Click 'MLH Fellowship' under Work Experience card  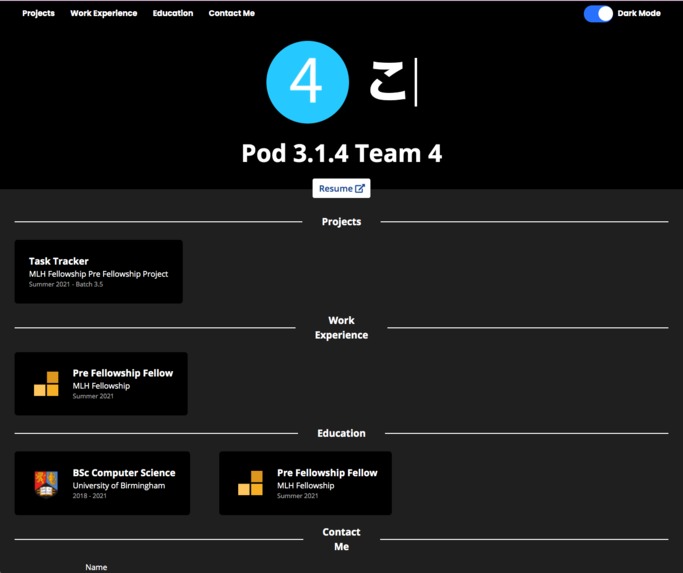coord(101,386)
